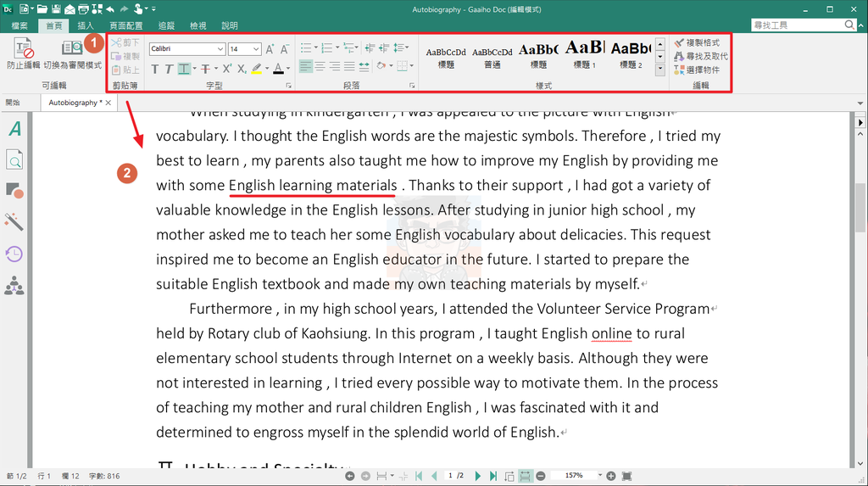Click the distributed text alignment icon
The height and width of the screenshot is (486, 868).
tap(364, 66)
